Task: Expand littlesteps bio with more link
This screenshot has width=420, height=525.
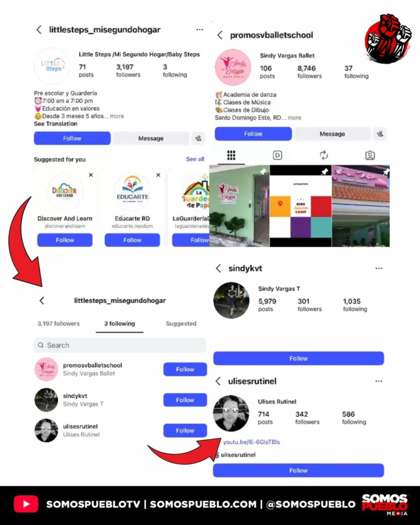Action: pyautogui.click(x=117, y=116)
